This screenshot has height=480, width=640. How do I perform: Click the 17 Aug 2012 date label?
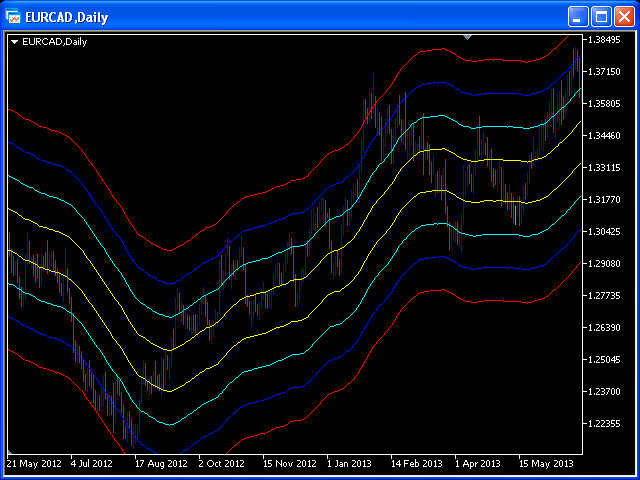162,464
